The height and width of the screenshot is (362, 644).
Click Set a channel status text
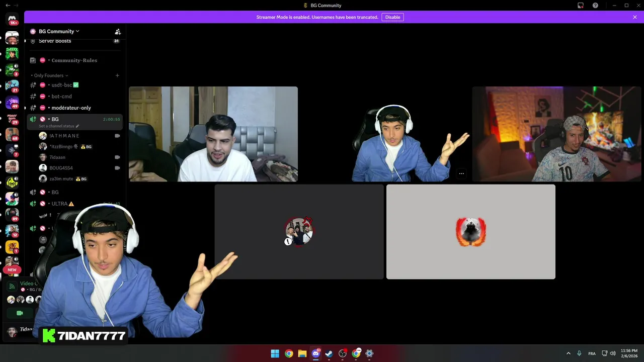[57, 126]
